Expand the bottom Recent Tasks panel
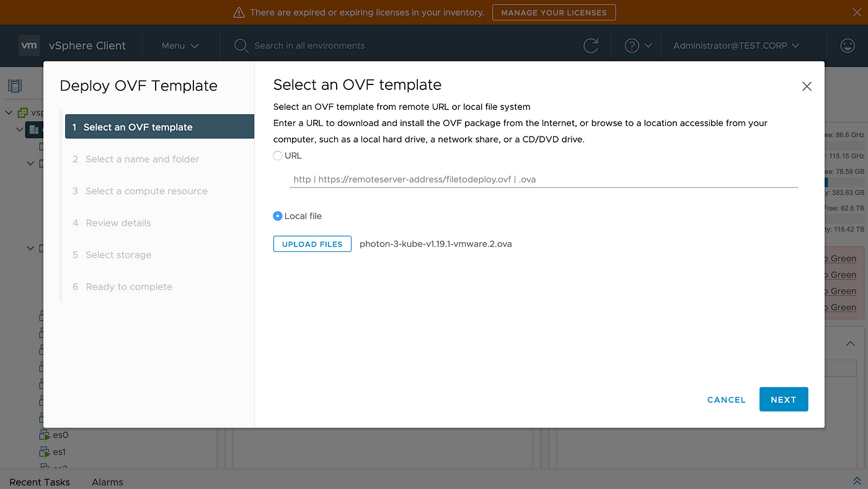This screenshot has width=868, height=489. coord(857,482)
